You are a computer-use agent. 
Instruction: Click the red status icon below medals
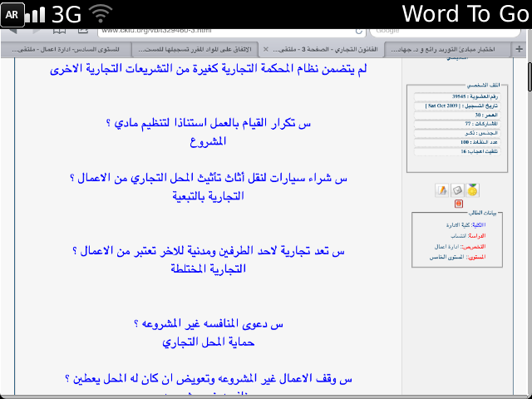pyautogui.click(x=459, y=204)
